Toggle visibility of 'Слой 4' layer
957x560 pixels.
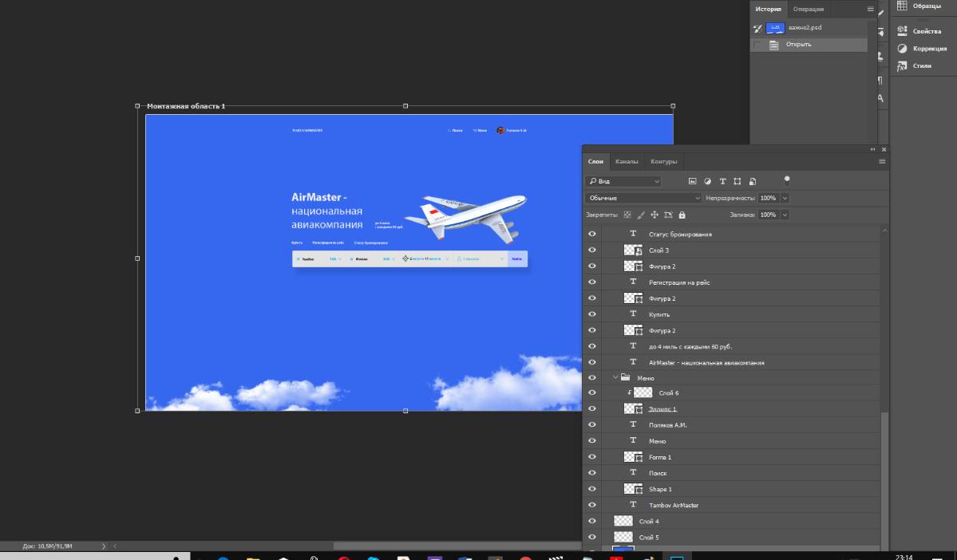(591, 521)
